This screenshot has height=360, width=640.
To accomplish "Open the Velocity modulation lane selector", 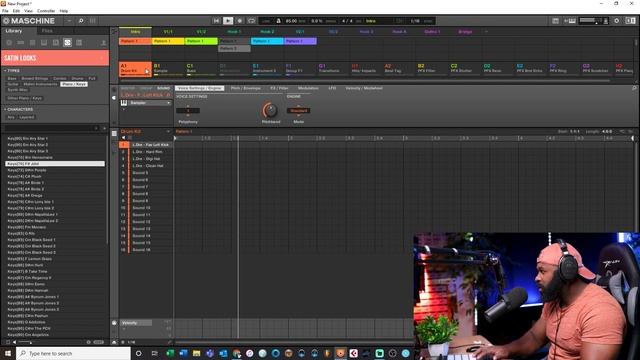I will tap(136, 323).
